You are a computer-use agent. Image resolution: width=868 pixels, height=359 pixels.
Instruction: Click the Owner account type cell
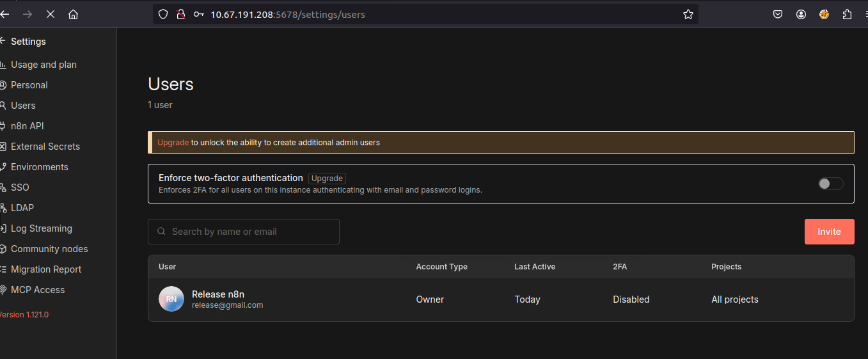pyautogui.click(x=430, y=299)
